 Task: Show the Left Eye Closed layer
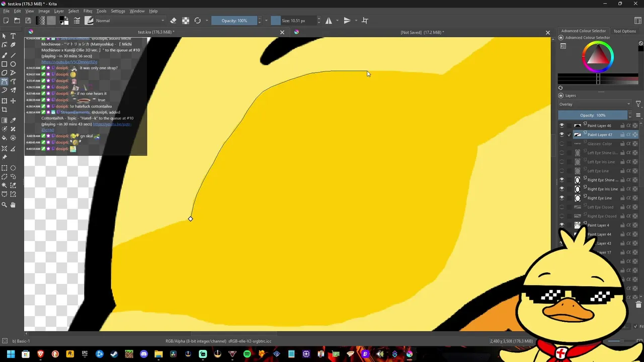tap(562, 207)
